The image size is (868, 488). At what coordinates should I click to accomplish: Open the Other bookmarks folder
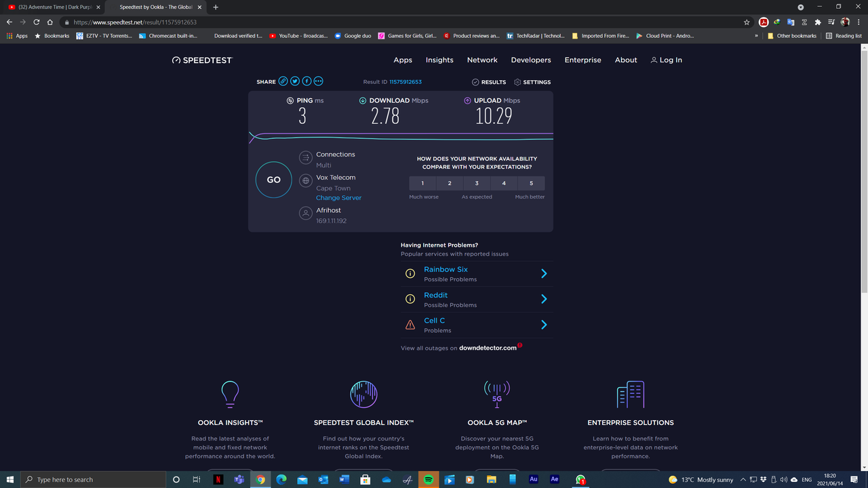(x=792, y=36)
